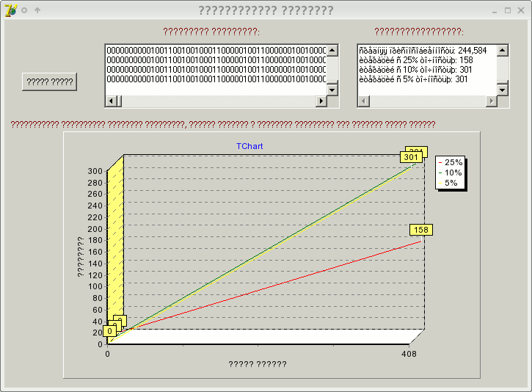532x392 pixels.
Task: Click the up-arrow icon in title bar
Action: pyautogui.click(x=37, y=10)
